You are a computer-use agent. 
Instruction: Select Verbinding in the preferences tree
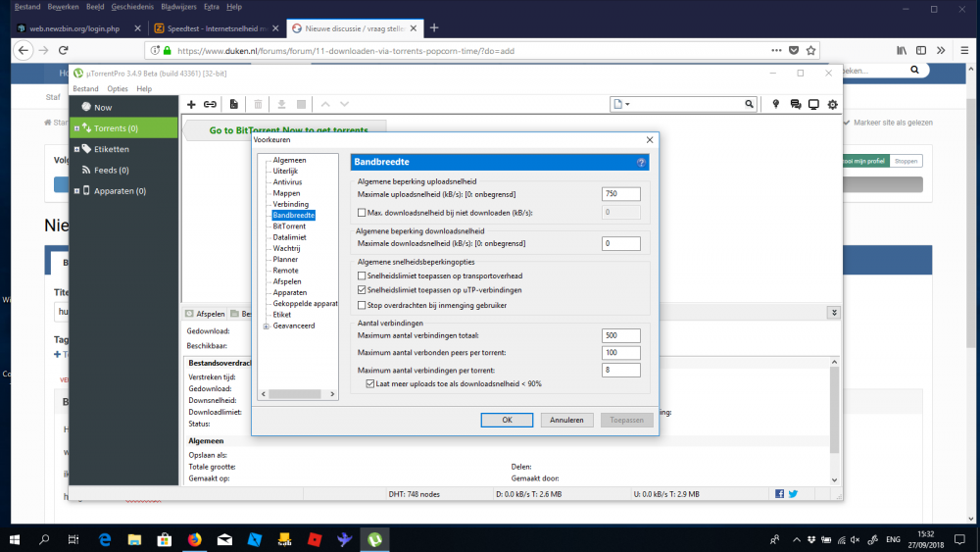(x=290, y=204)
